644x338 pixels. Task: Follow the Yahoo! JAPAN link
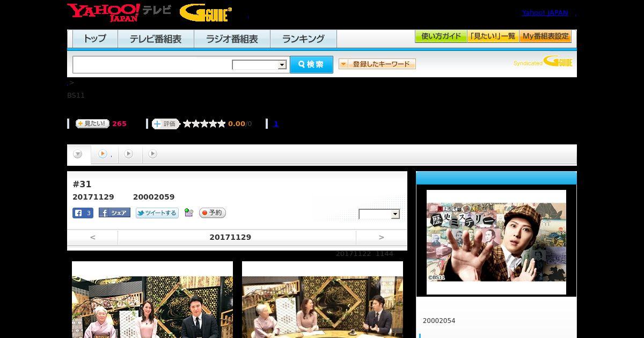click(x=545, y=13)
